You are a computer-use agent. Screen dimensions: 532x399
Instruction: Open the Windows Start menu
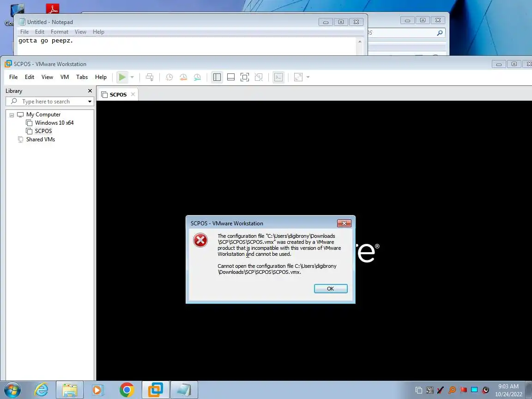(x=12, y=390)
